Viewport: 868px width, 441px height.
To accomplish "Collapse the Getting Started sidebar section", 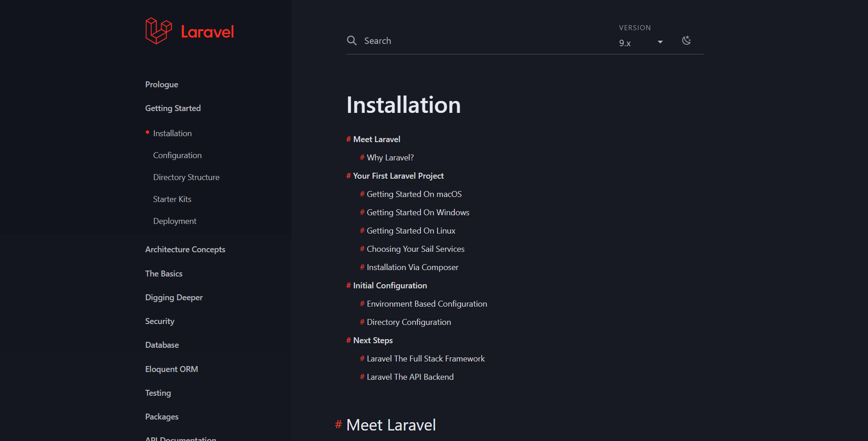I will coord(173,108).
